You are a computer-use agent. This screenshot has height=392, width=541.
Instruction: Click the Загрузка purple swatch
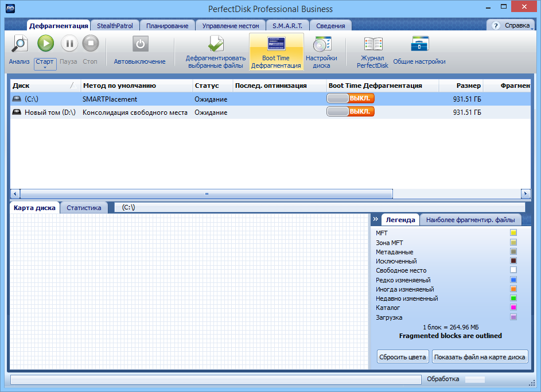(513, 317)
